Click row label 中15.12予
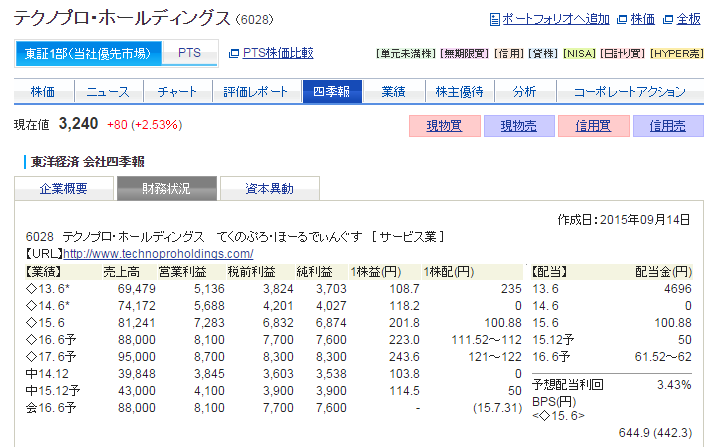Image resolution: width=714 pixels, height=447 pixels. [x=53, y=391]
